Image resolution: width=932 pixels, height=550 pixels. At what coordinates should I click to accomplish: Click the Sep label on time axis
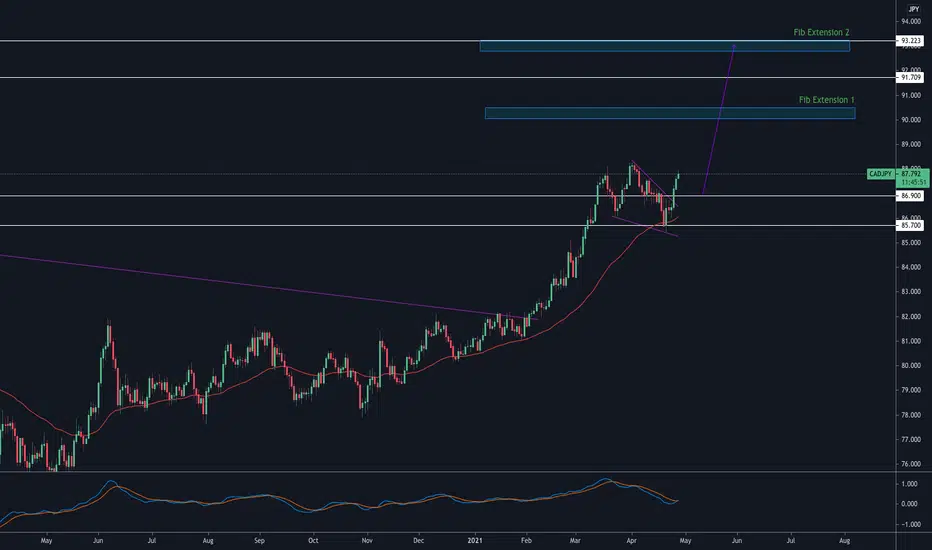point(259,540)
